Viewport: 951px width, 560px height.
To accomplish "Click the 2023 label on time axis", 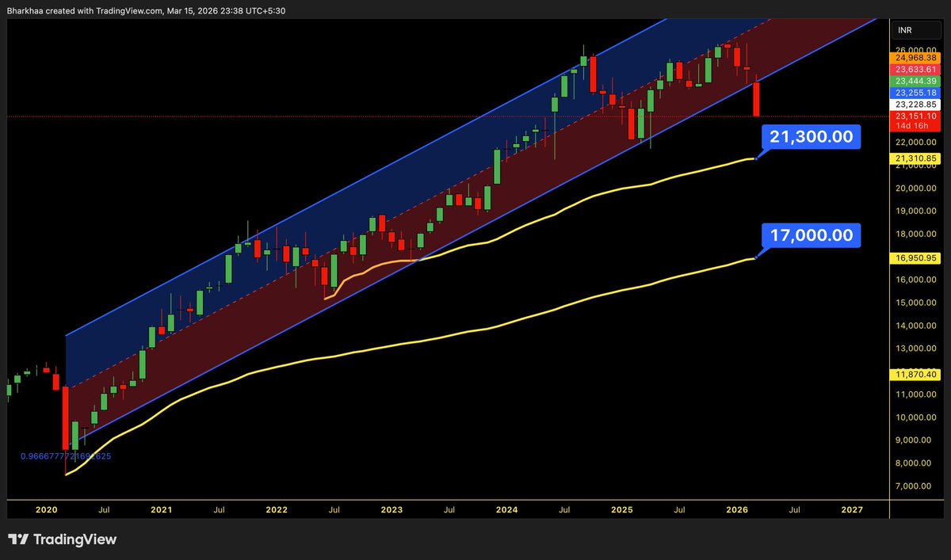I will tap(391, 511).
